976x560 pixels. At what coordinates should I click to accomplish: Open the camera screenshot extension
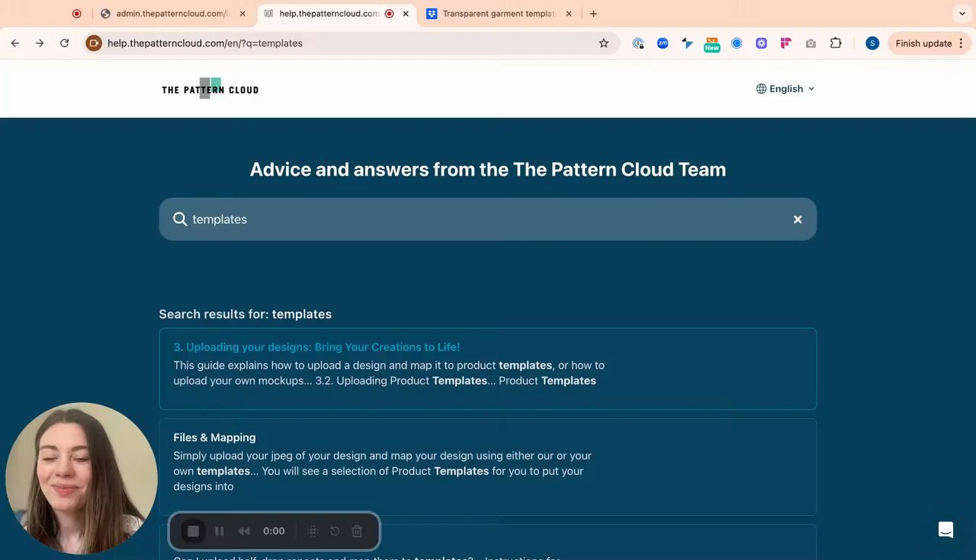(811, 43)
